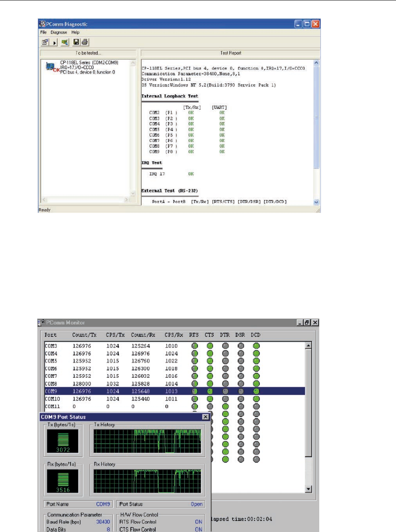Click the PComm Diagnostic title bar icon
The image size is (396, 532).
pyautogui.click(x=42, y=24)
